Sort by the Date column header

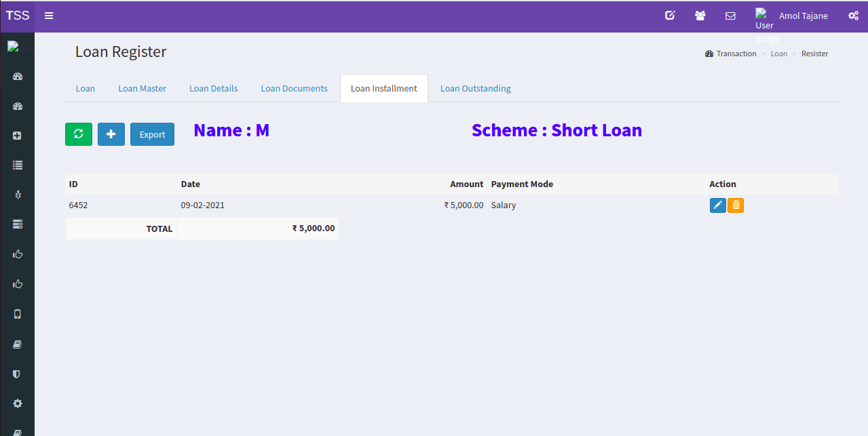pyautogui.click(x=191, y=184)
